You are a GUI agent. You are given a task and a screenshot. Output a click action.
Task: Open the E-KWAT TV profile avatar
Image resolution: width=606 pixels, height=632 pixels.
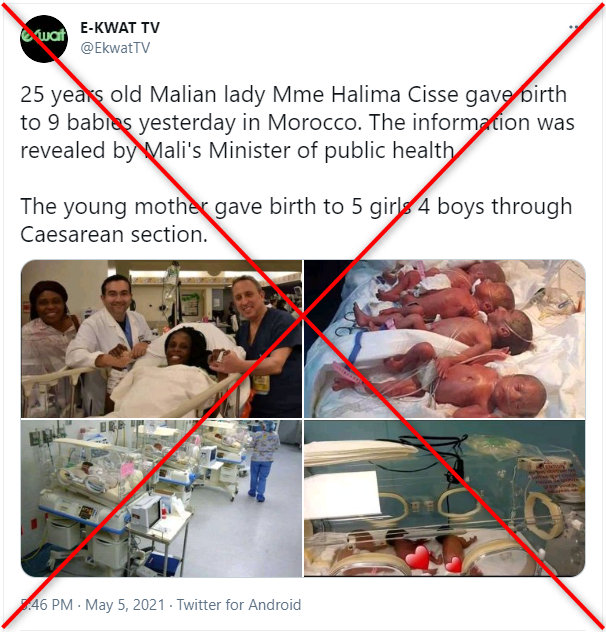click(x=44, y=39)
